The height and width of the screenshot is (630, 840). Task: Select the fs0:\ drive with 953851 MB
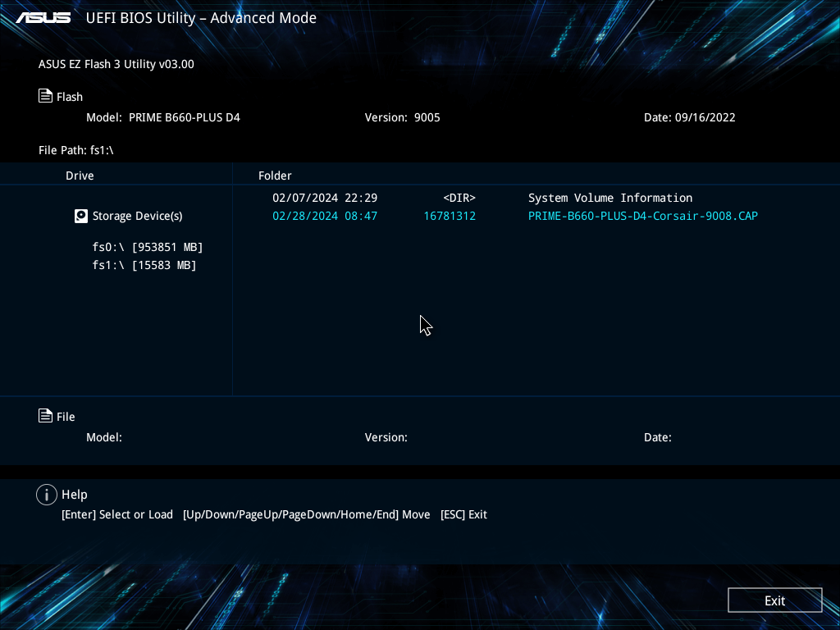(x=148, y=247)
